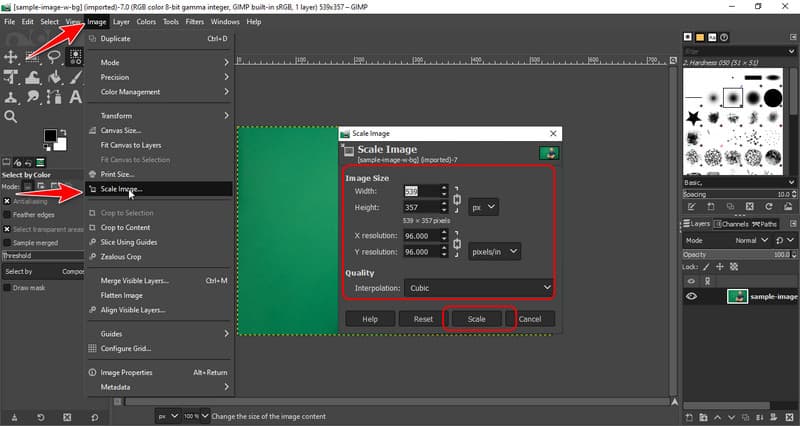Select the Zoom magnifier tool
Screen dimensions: 800x426
[12, 117]
